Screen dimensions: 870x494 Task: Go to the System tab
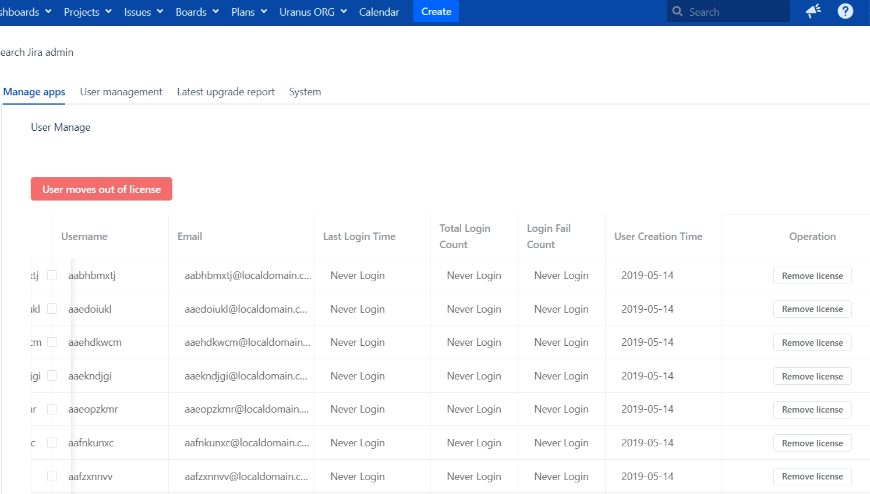[x=305, y=92]
